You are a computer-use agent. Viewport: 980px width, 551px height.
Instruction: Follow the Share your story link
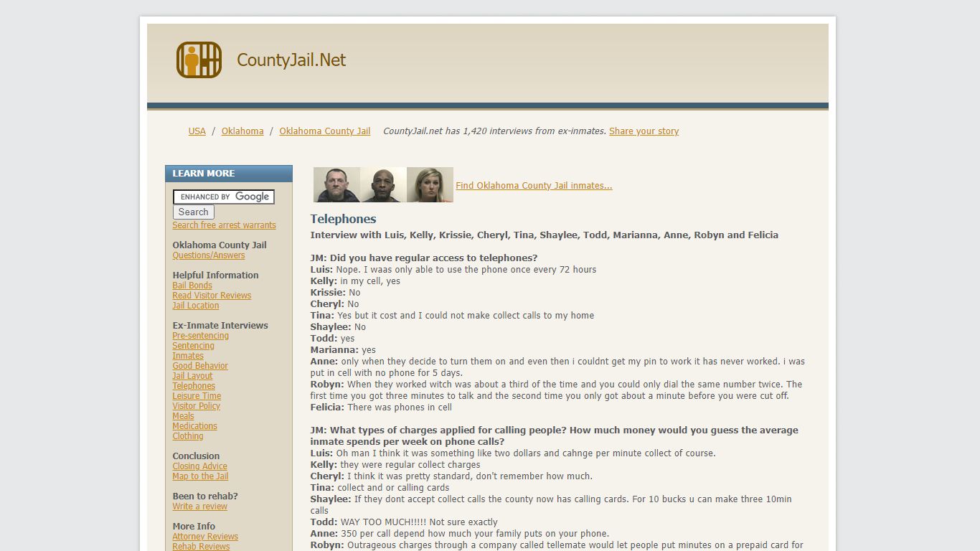click(x=644, y=131)
